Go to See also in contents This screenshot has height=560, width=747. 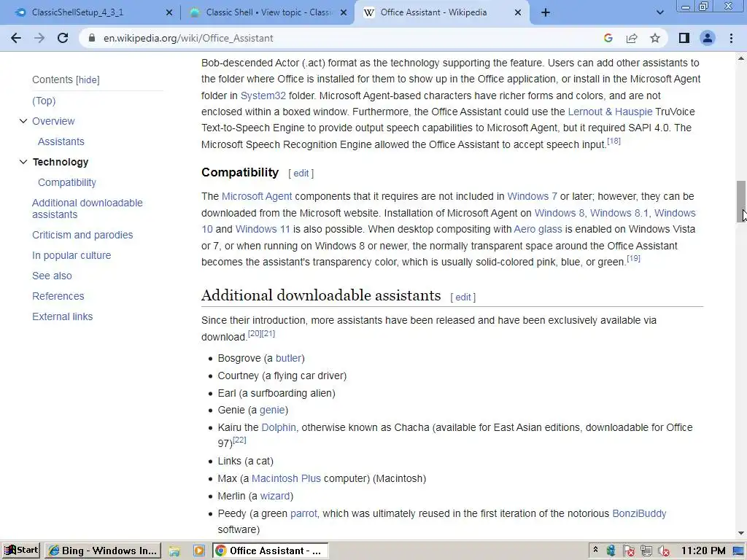pos(52,276)
